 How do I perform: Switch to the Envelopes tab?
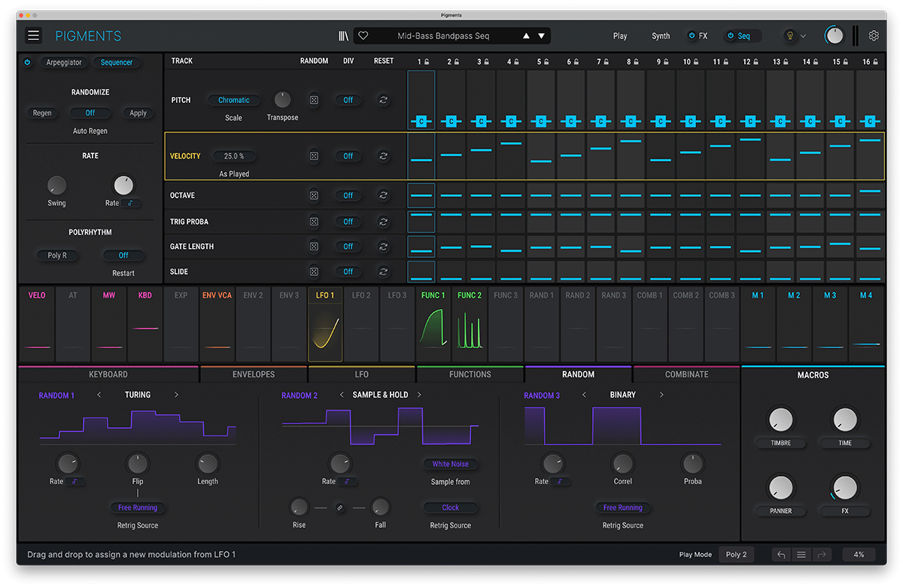pos(254,374)
